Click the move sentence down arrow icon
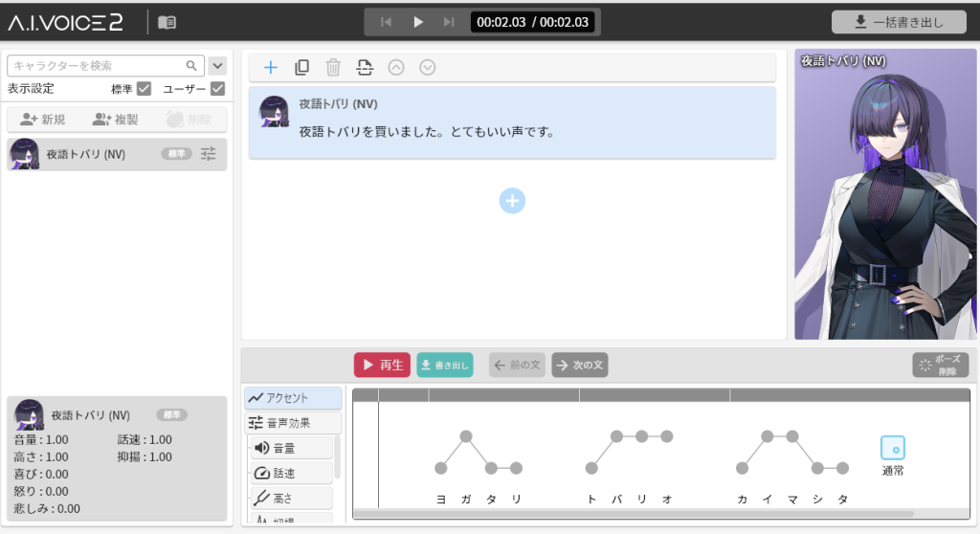The width and height of the screenshot is (980, 534). click(x=428, y=67)
